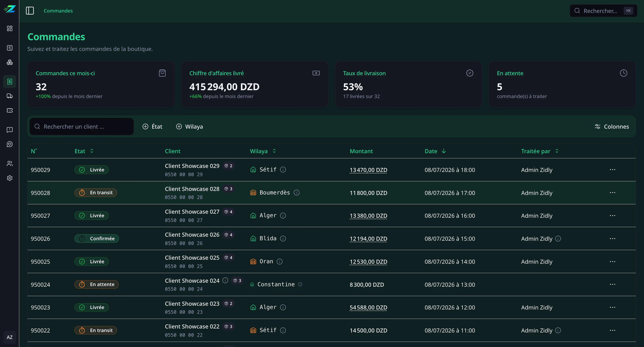Click info icon beside Admin Zidly in order 950022
This screenshot has height=347, width=644.
558,330
